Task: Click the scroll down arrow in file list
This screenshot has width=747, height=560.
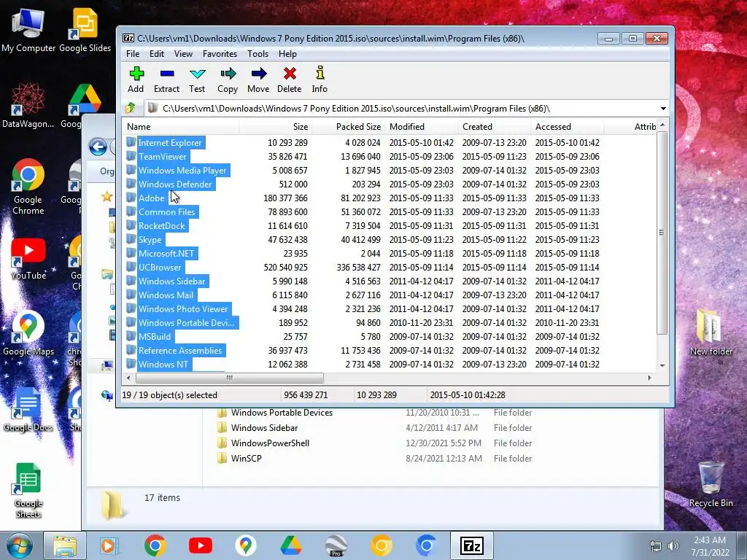Action: pos(662,365)
